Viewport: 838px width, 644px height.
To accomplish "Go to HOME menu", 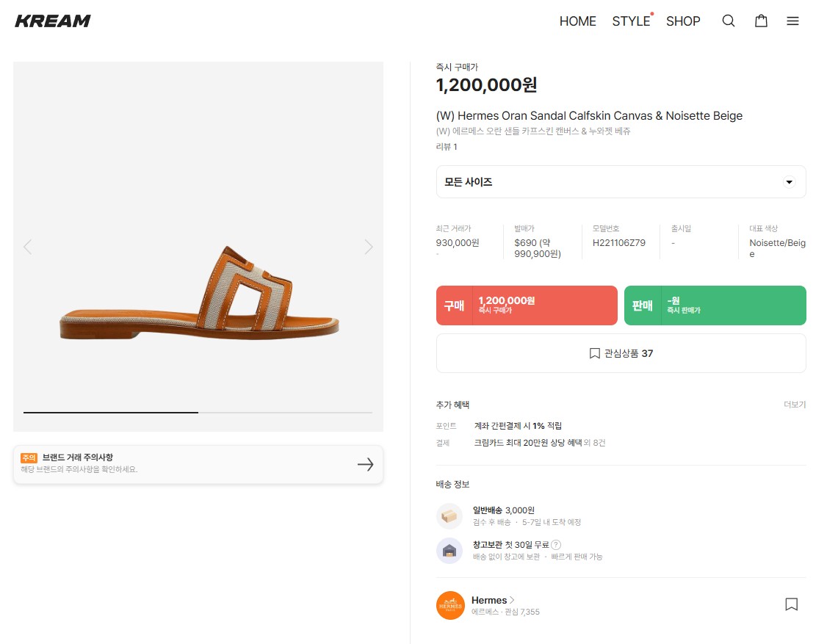I will click(x=577, y=21).
